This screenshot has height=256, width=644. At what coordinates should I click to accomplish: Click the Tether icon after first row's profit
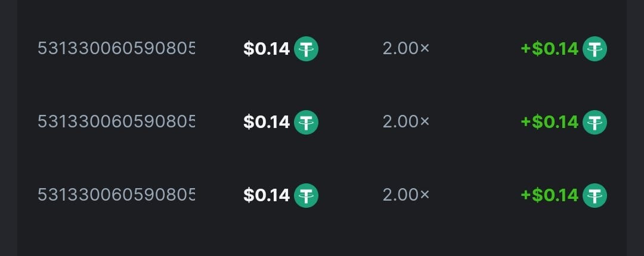coord(595,49)
